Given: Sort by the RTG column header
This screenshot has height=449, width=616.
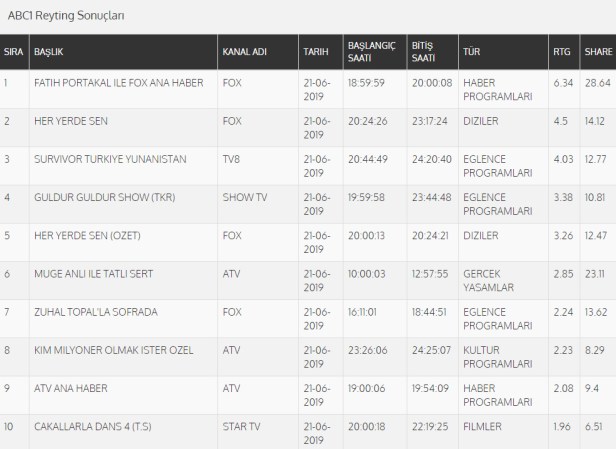Looking at the screenshot, I should click(561, 50).
